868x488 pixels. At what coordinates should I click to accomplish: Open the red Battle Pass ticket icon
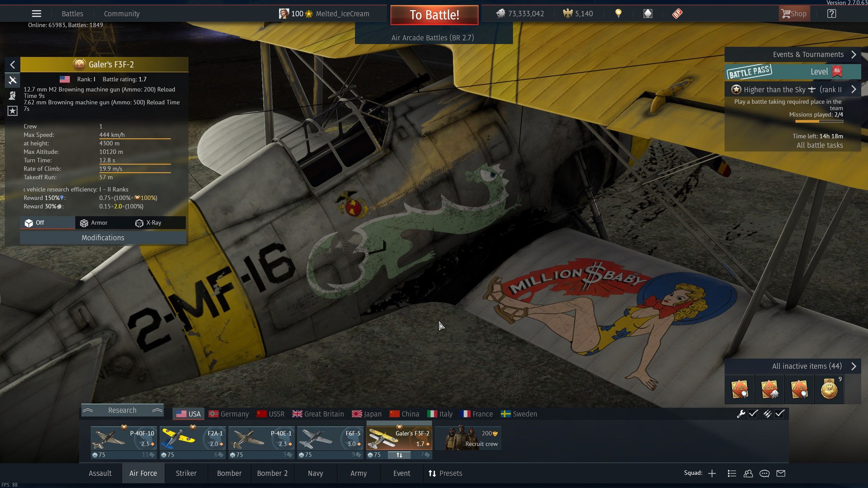[677, 14]
